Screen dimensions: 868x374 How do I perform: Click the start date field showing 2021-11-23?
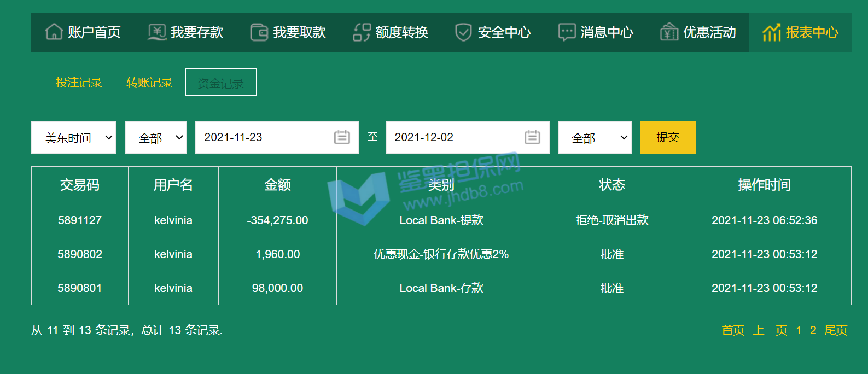click(263, 137)
